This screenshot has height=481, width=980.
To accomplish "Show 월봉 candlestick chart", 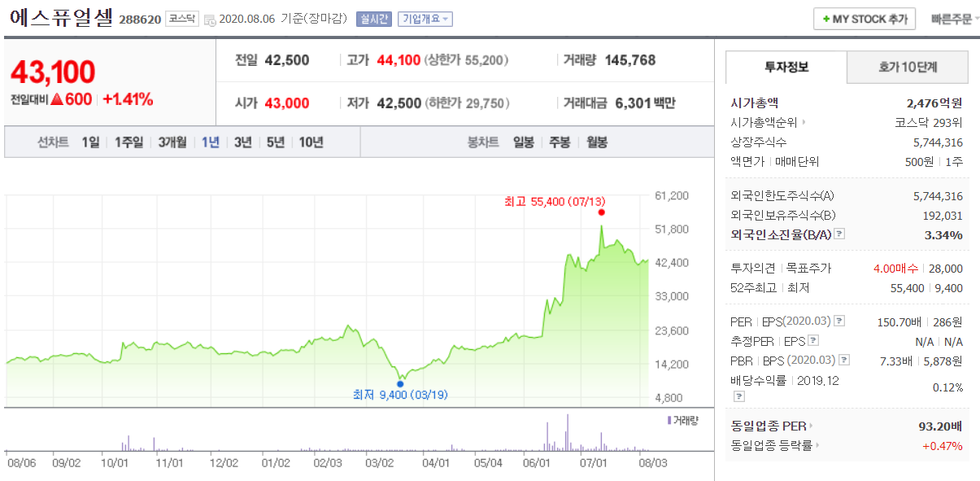I will click(596, 142).
